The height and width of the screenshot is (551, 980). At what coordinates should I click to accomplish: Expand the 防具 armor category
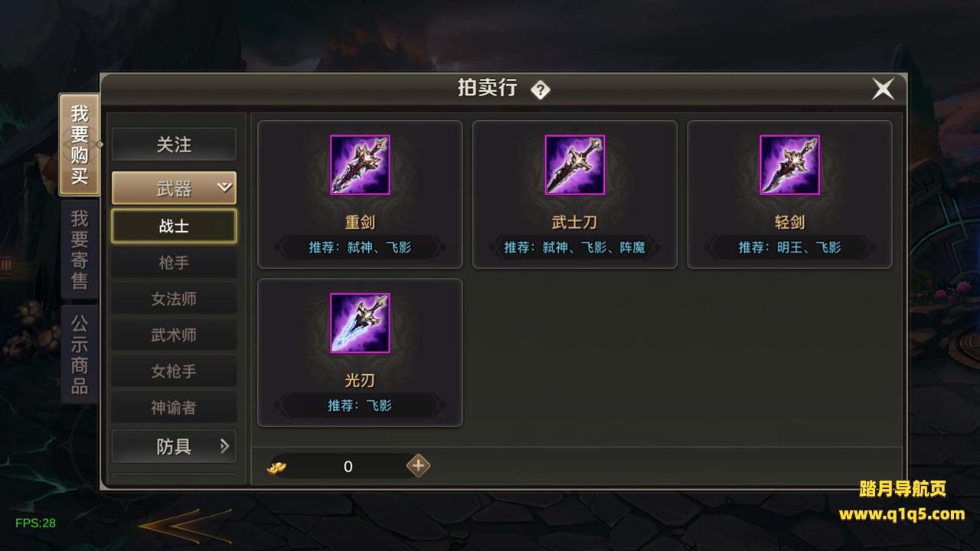point(175,446)
